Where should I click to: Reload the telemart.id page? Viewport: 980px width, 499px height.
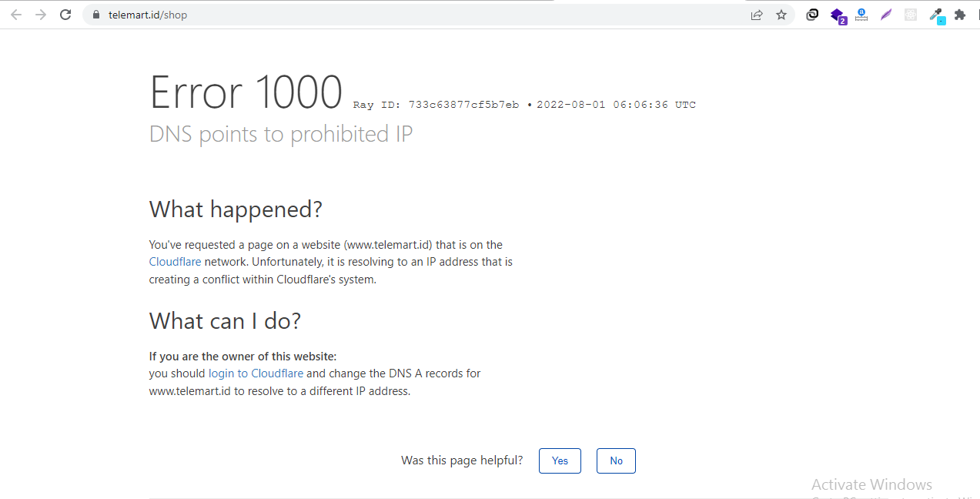65,15
